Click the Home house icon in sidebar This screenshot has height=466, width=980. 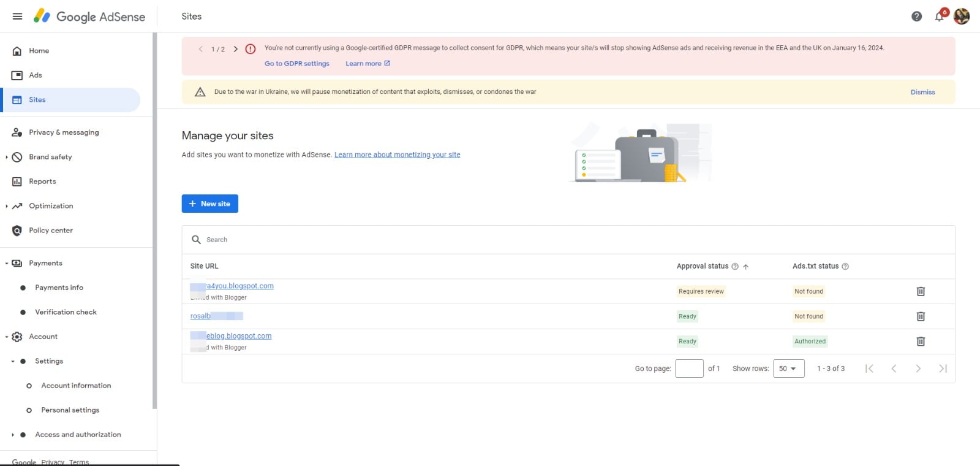[17, 51]
